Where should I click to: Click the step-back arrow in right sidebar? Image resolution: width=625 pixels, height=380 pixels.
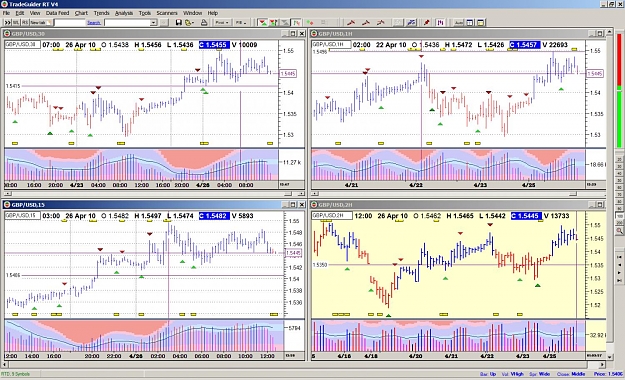click(x=619, y=265)
